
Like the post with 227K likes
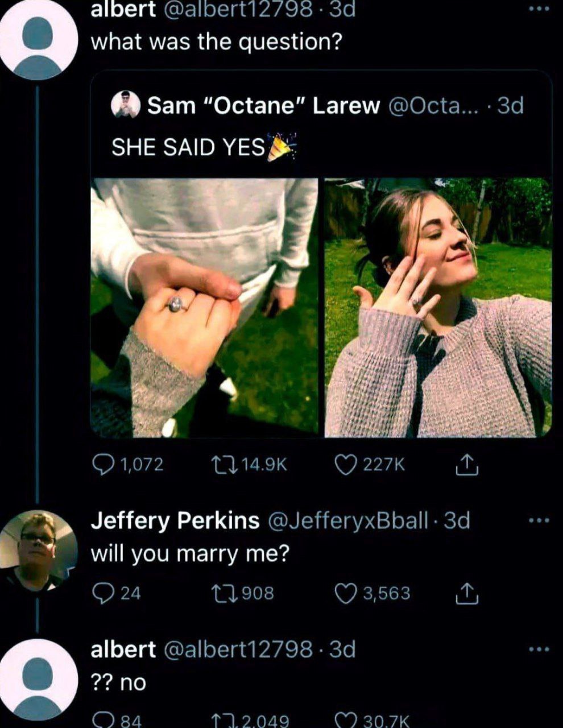pyautogui.click(x=343, y=466)
